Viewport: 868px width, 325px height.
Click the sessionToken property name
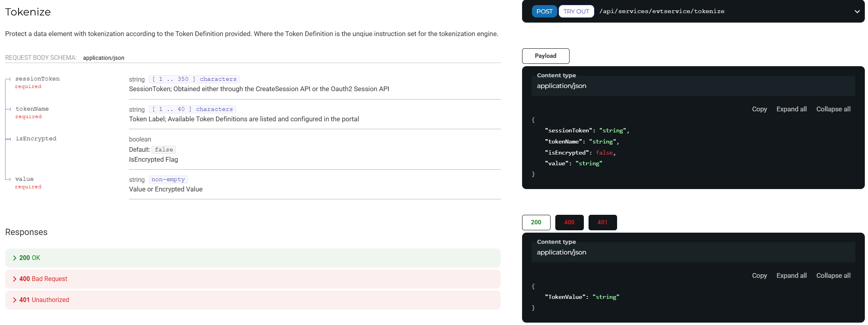pos(38,79)
